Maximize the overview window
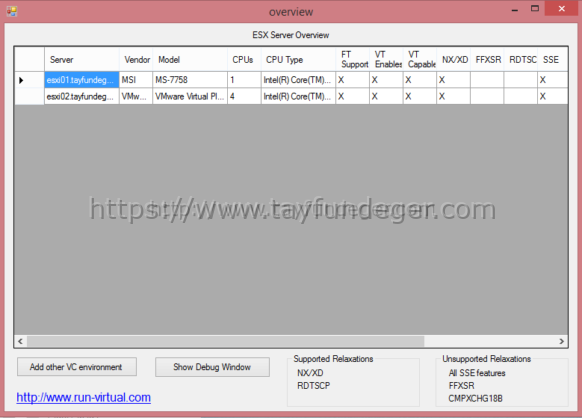The height and width of the screenshot is (418, 582). [534, 9]
